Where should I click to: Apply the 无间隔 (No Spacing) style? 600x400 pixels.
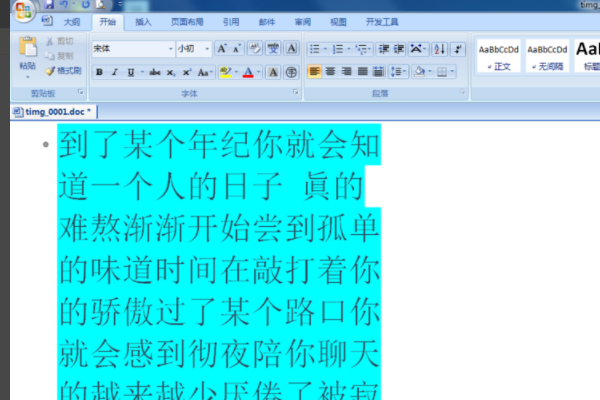tap(547, 56)
